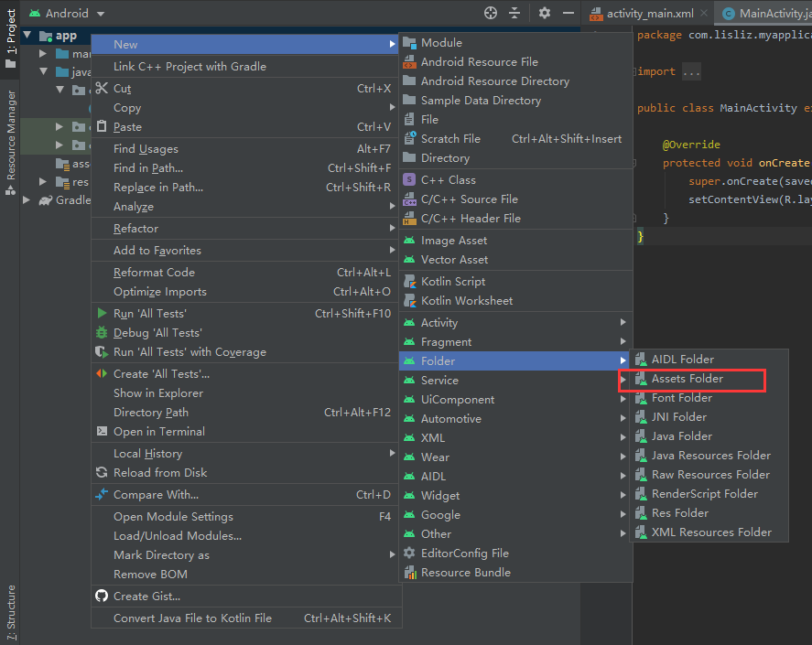The image size is (812, 645).
Task: Expand the Refactor submenu arrow
Action: tap(392, 228)
